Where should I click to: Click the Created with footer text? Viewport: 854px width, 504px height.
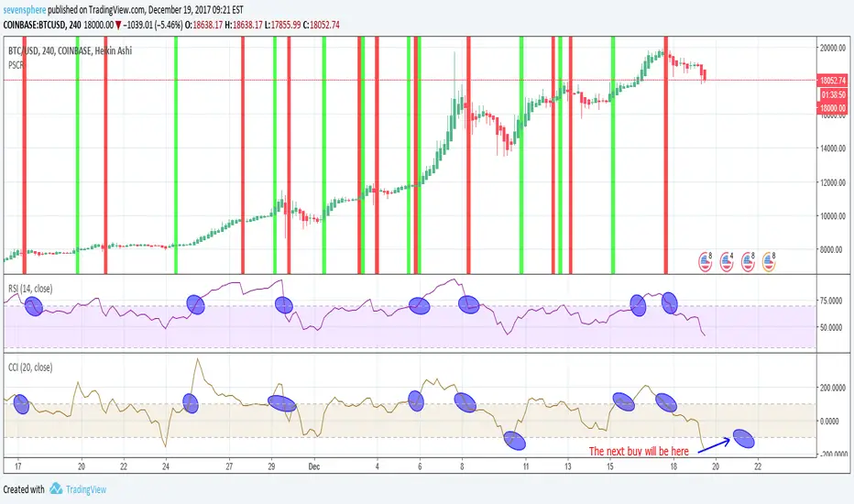pos(24,489)
